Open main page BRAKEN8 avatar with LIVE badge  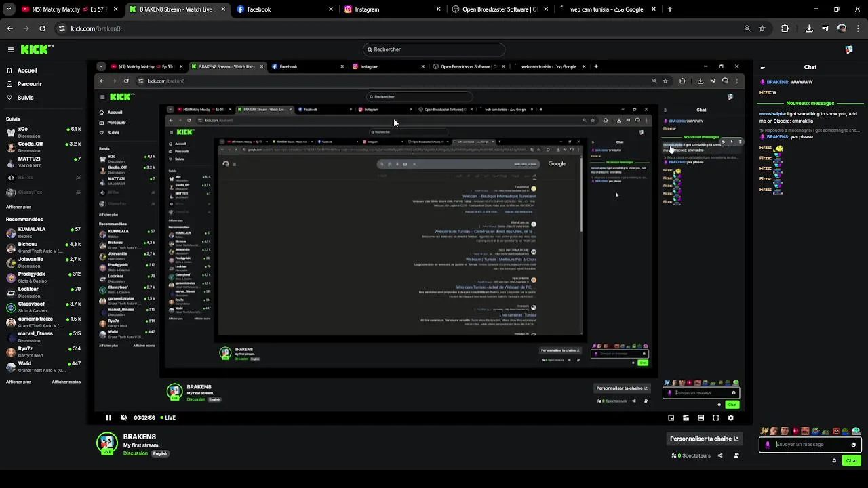pos(106,444)
